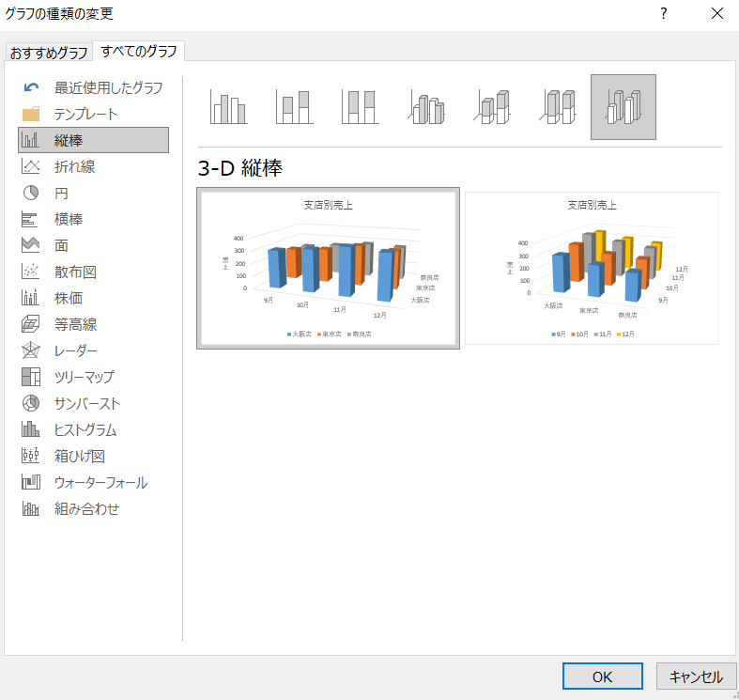Switch to the おすすめグラフ tab

coord(49,52)
